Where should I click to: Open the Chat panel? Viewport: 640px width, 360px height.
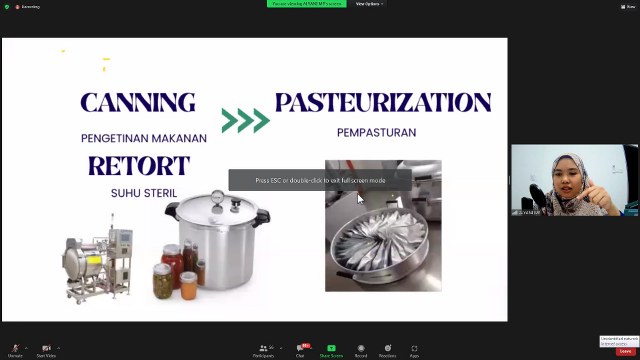(300, 351)
